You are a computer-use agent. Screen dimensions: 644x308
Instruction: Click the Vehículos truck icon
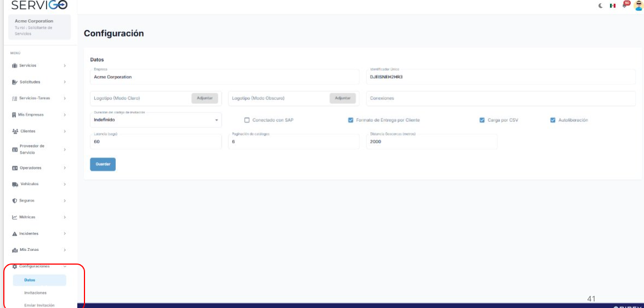click(15, 184)
